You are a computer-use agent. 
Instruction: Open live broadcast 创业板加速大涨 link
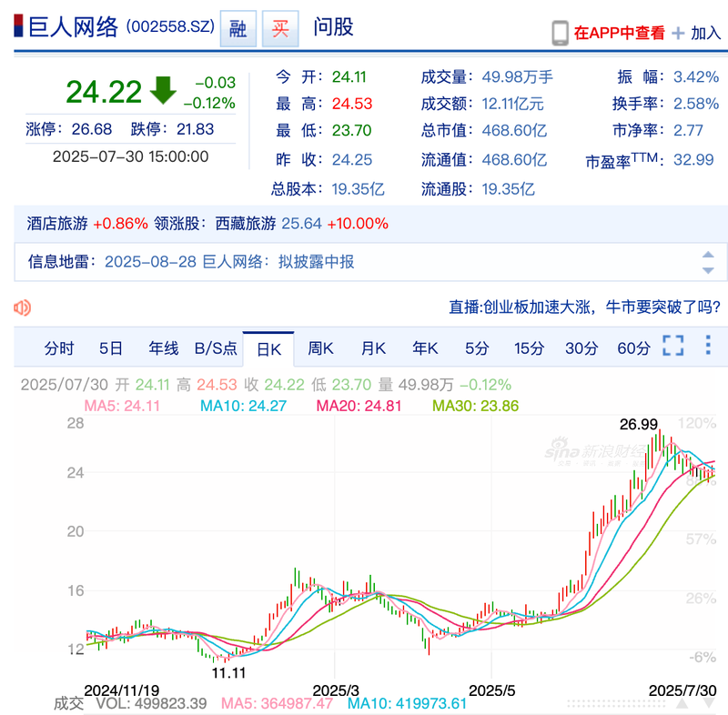pos(587,307)
